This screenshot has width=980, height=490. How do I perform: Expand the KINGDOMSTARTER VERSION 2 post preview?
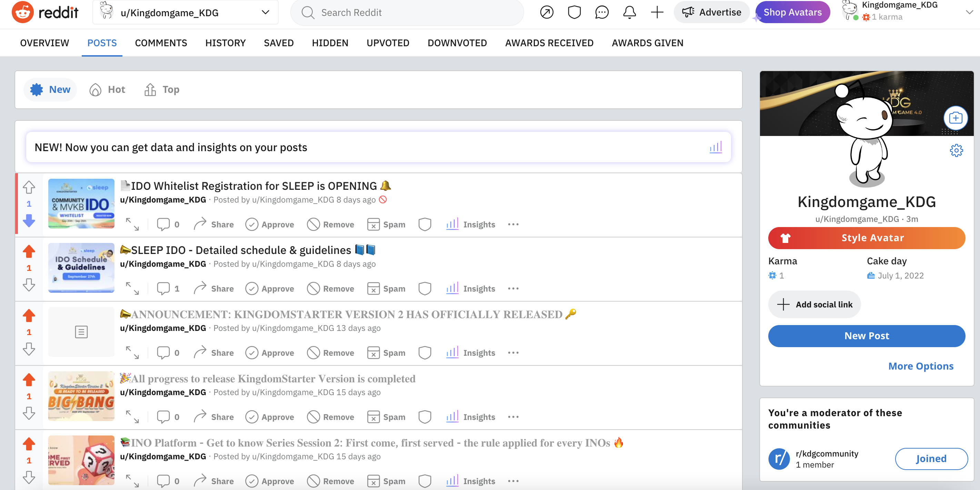[132, 353]
